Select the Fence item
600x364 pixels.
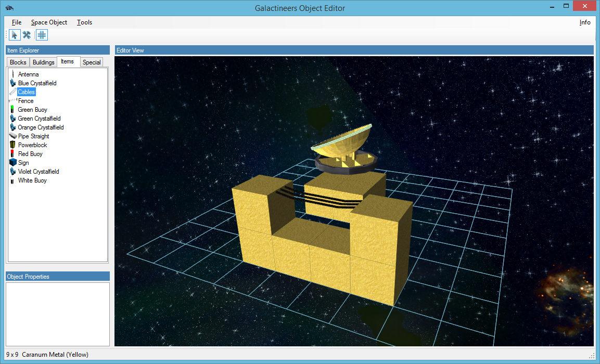point(25,101)
